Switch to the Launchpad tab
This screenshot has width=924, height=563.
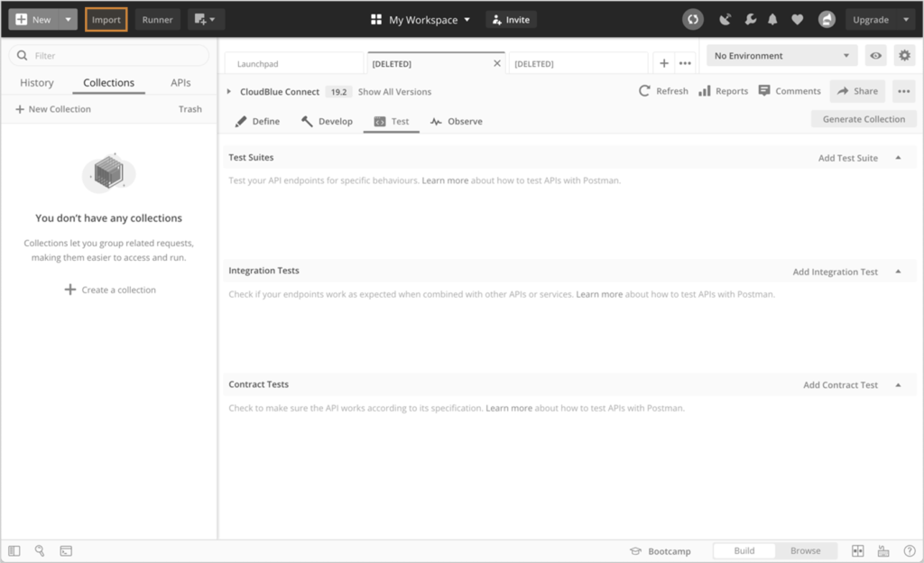294,63
